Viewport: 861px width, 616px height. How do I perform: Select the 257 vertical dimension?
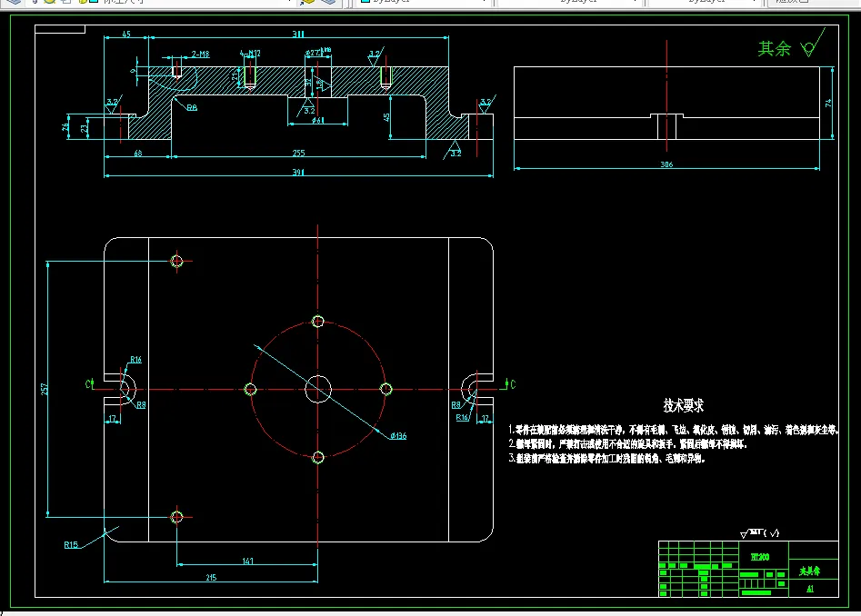[x=45, y=389]
